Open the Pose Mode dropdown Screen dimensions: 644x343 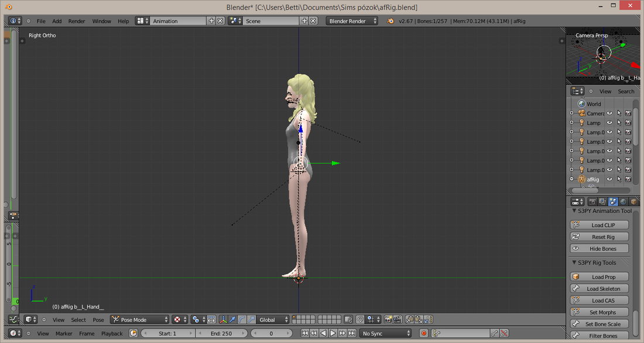tap(140, 320)
